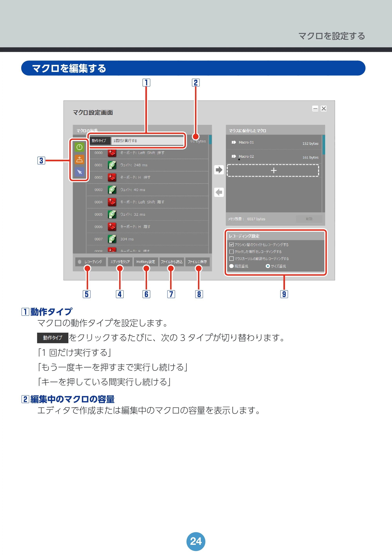Click the 削除 delete button
This screenshot has width=392, height=556.
pyautogui.click(x=309, y=219)
